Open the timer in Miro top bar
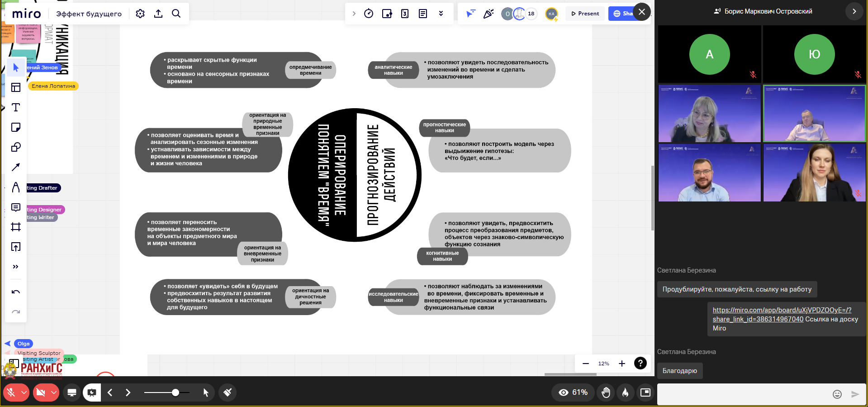868x407 pixels. [x=369, y=14]
